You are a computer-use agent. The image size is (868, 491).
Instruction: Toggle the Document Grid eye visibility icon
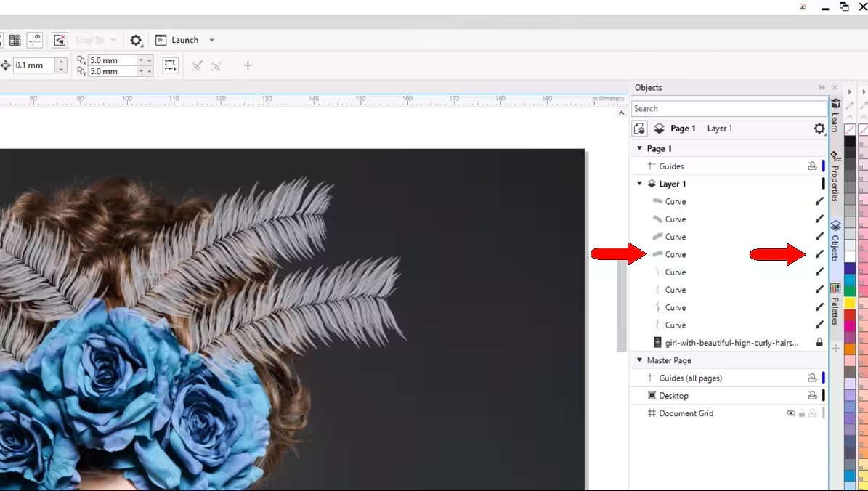click(x=791, y=413)
